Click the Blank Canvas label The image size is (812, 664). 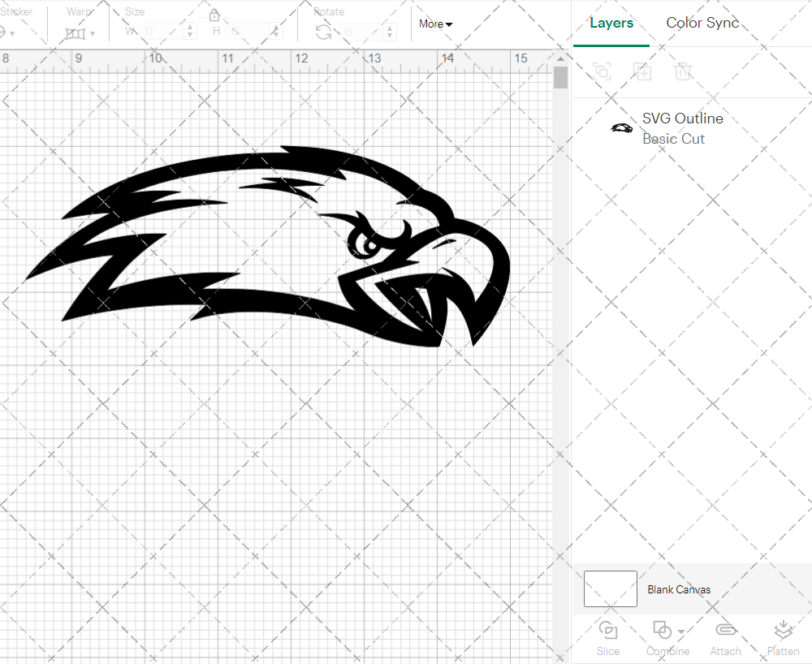[679, 589]
